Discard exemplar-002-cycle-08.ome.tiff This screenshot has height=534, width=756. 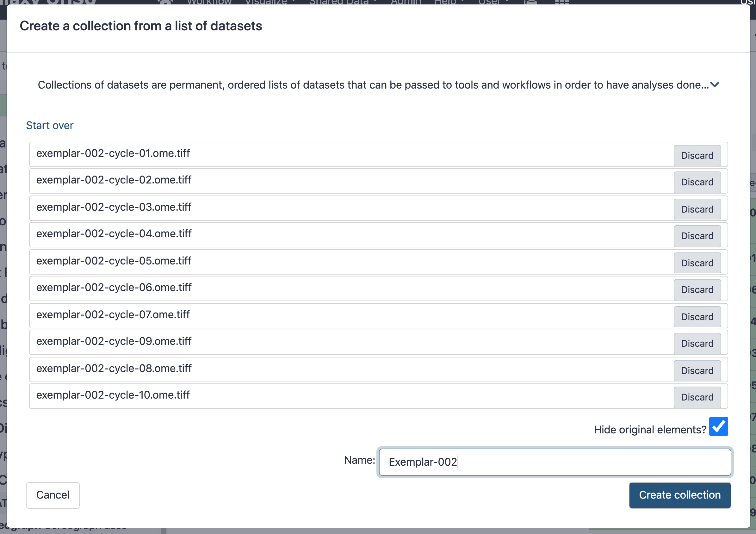pyautogui.click(x=697, y=370)
